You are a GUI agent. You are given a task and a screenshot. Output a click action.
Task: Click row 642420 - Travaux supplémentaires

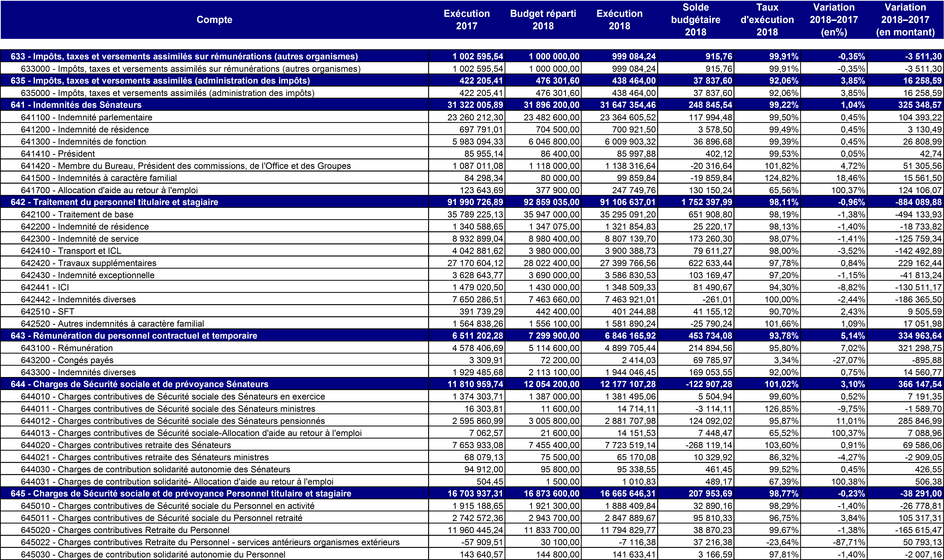coord(89,263)
